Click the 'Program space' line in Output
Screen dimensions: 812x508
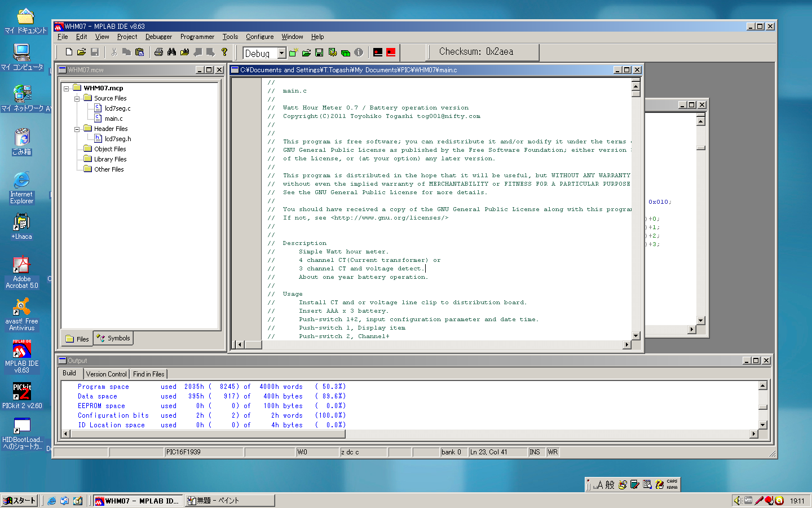pyautogui.click(x=211, y=387)
